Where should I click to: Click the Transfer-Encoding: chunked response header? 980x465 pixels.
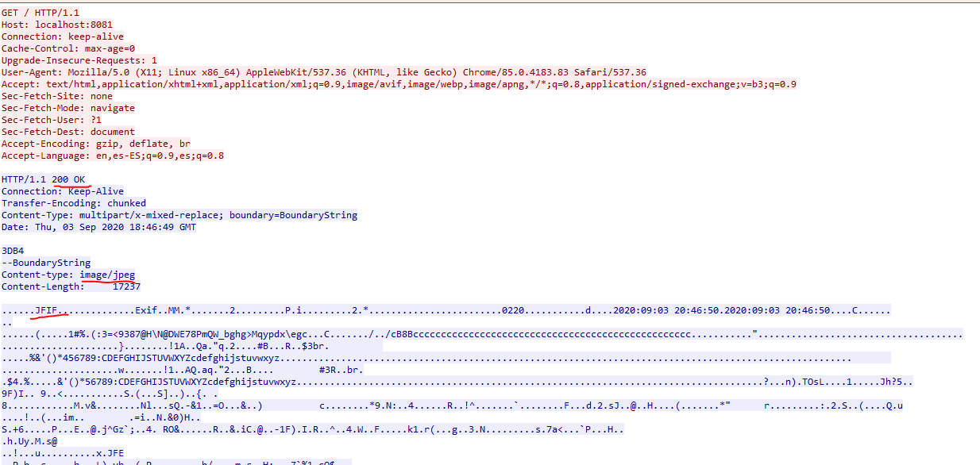[74, 203]
